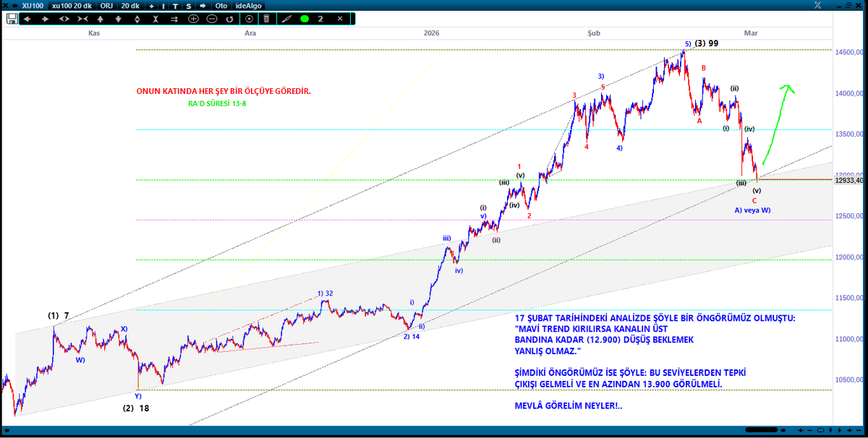Click the 14500,00 price axis label
Screen dimensions: 868x438
pos(851,52)
